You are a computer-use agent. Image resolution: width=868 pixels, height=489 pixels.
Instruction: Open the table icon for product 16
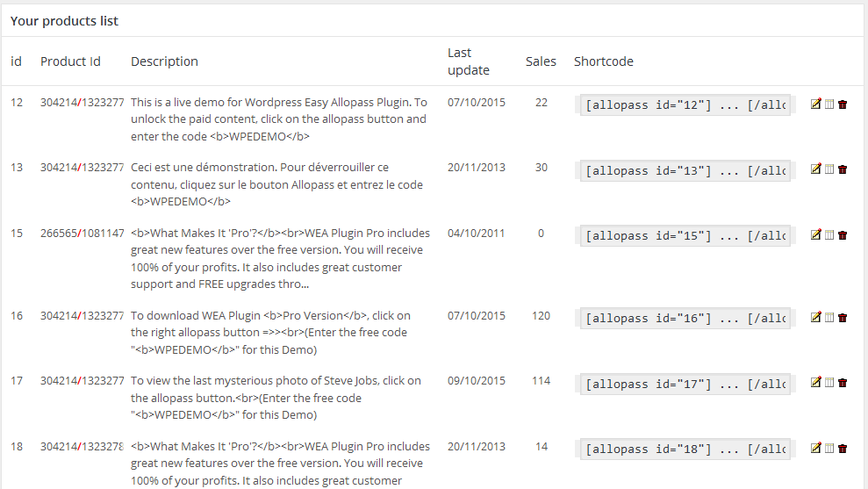829,317
